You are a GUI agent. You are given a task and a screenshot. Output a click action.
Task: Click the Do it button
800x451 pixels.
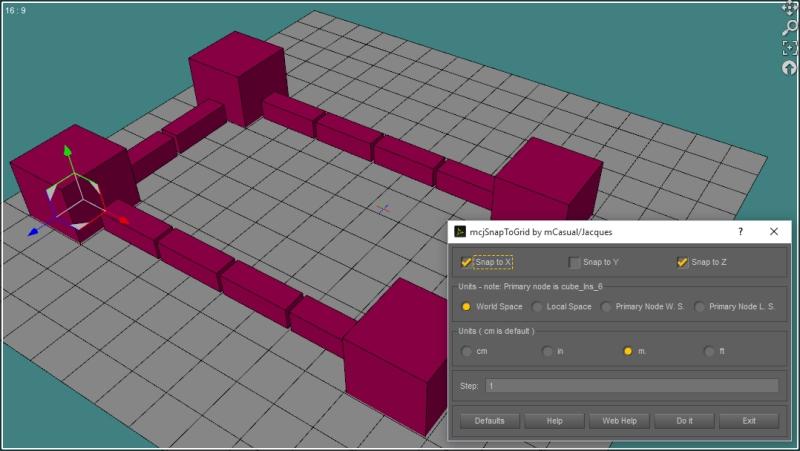coord(684,421)
